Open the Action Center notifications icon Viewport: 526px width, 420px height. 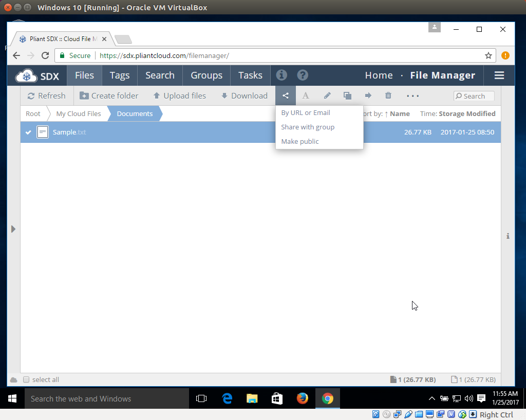pos(481,398)
